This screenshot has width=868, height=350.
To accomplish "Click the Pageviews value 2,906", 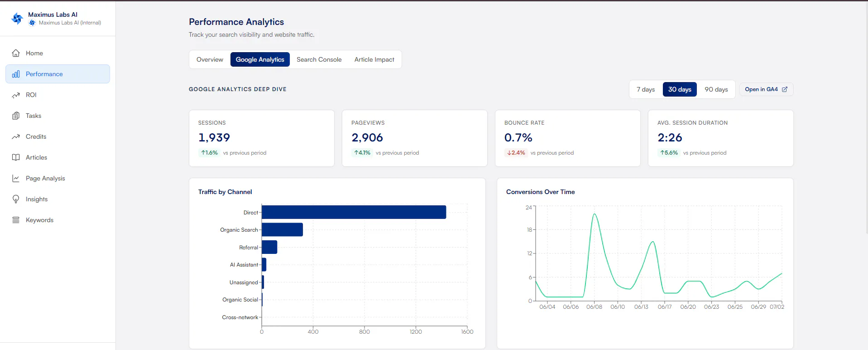I will [x=367, y=137].
